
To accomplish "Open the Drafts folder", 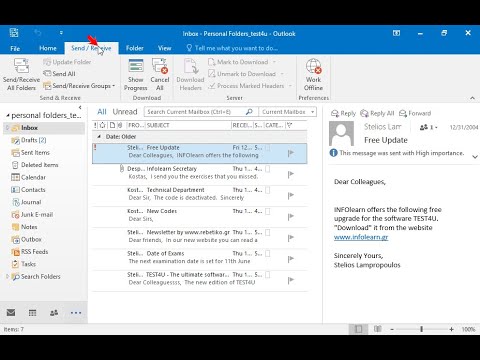I will coord(29,140).
